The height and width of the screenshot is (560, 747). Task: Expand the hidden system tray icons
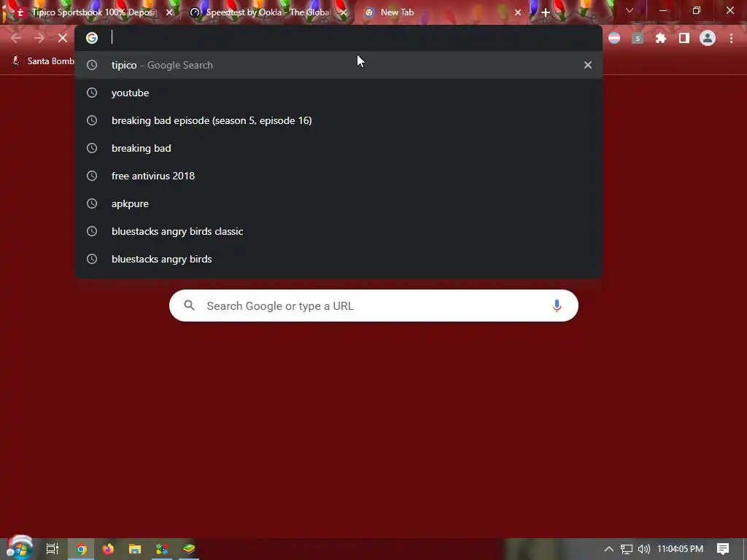click(609, 549)
